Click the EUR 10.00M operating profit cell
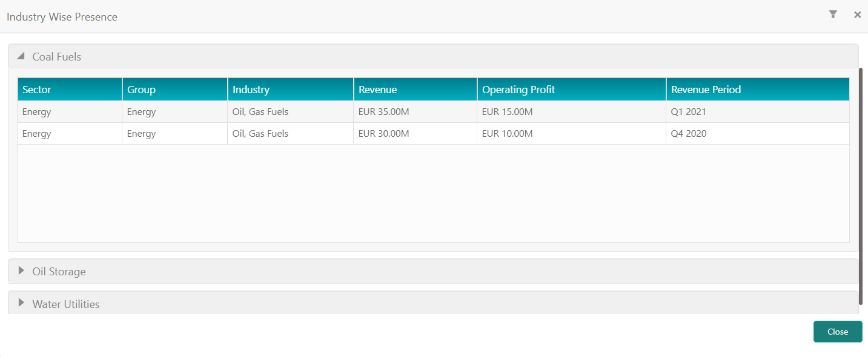Image resolution: width=868 pixels, height=357 pixels. (x=507, y=134)
